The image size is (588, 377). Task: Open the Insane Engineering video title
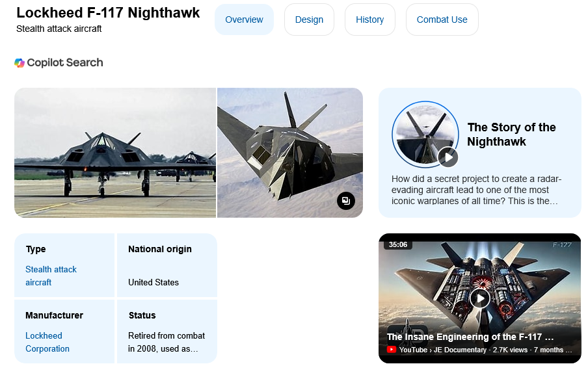[x=470, y=337]
